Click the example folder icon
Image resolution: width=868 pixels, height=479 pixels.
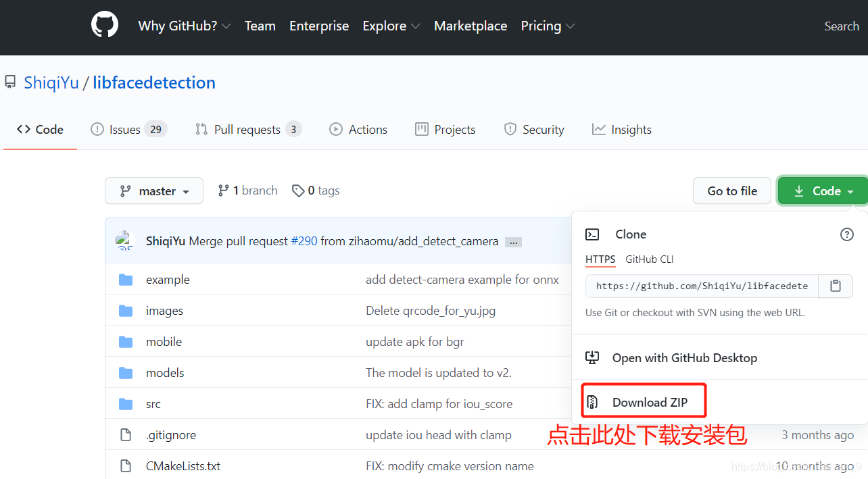(126, 280)
